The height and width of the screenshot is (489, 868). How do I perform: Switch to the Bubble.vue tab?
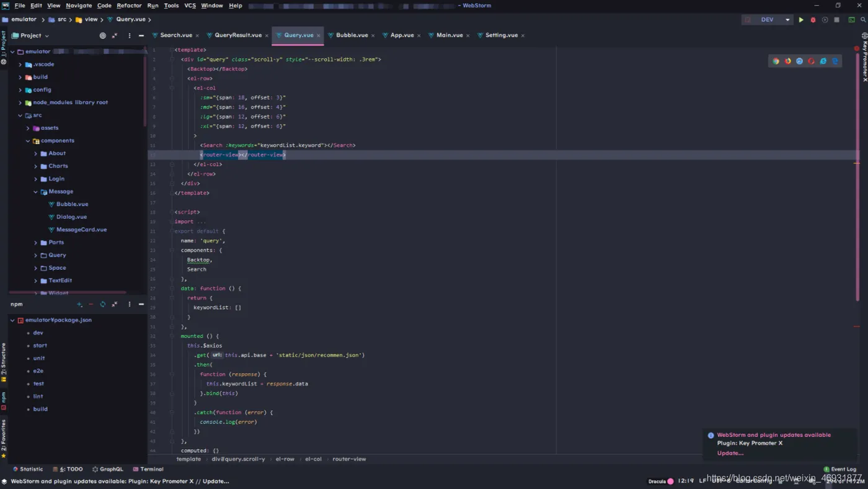tap(352, 35)
